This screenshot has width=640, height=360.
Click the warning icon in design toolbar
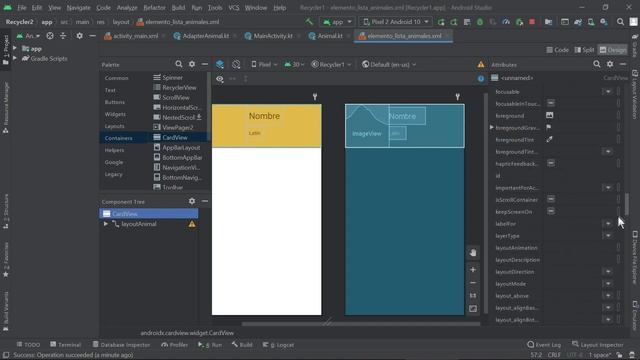point(481,64)
